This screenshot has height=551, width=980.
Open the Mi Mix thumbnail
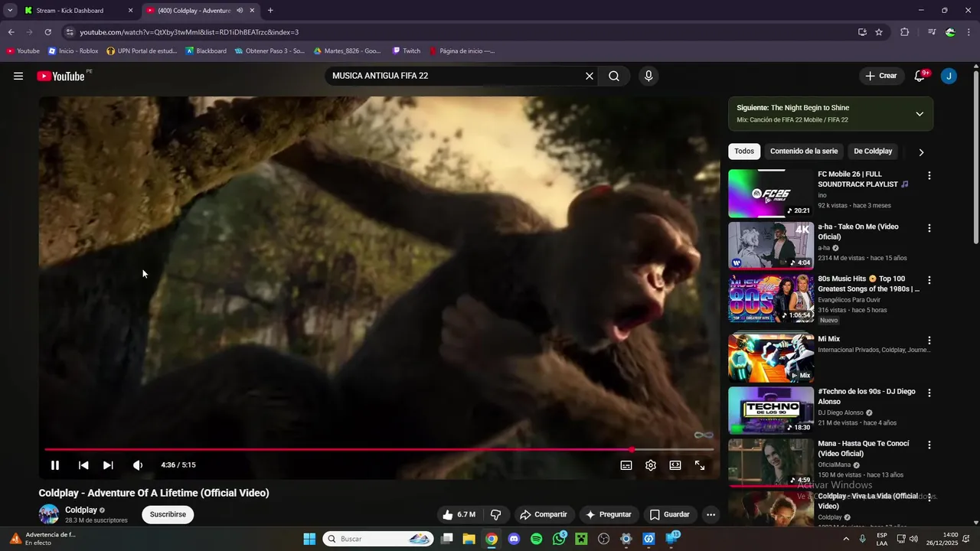(x=771, y=357)
